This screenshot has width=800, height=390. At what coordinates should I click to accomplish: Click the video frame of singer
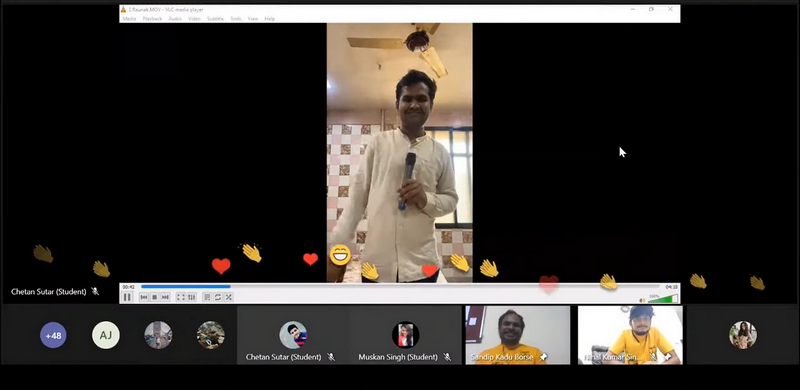pyautogui.click(x=399, y=153)
